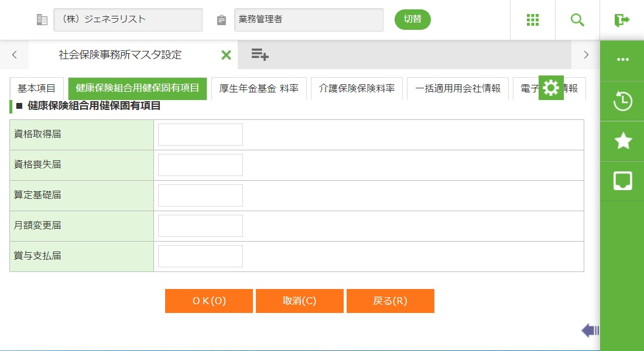
Task: Click the 月額変更届 label
Action: 37,225
